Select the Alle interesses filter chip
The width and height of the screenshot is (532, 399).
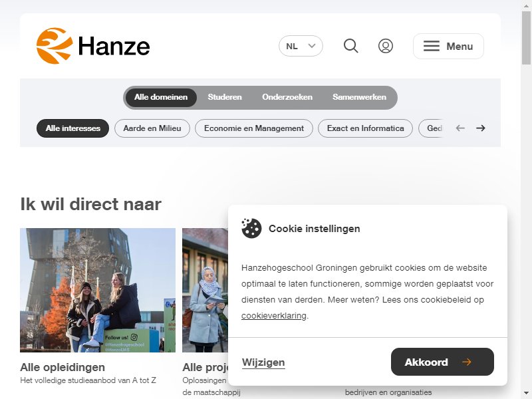point(72,128)
